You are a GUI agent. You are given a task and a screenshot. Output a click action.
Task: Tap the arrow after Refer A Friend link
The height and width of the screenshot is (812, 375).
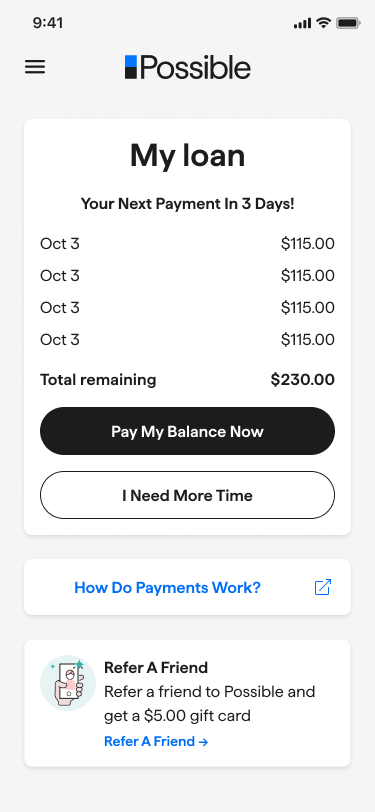coord(204,742)
